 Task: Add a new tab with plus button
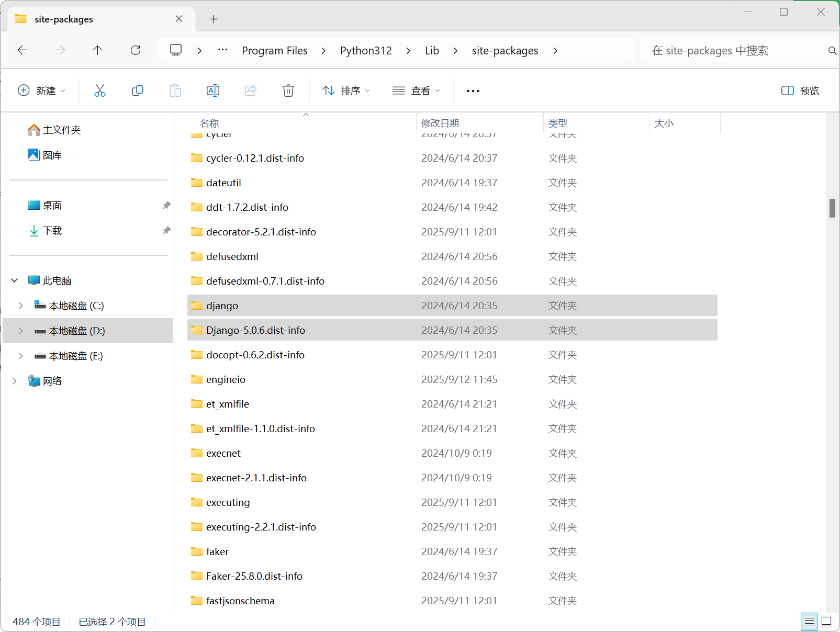click(x=214, y=19)
